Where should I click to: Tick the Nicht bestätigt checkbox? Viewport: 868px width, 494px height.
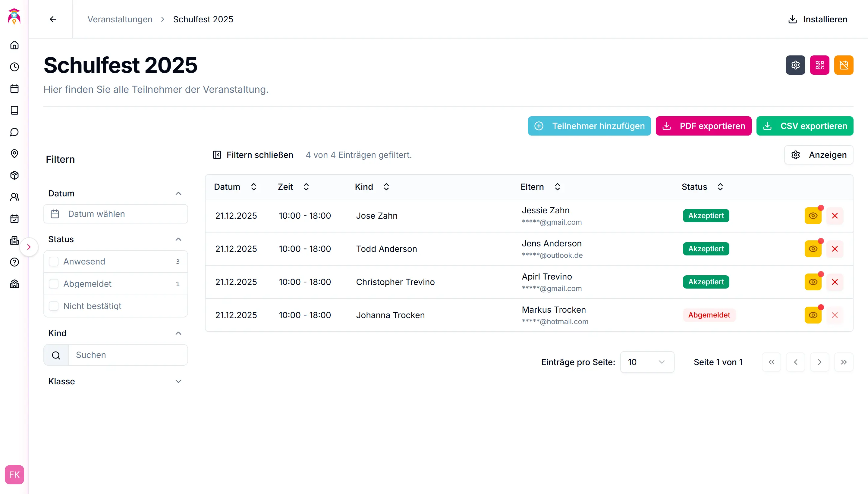coord(54,306)
